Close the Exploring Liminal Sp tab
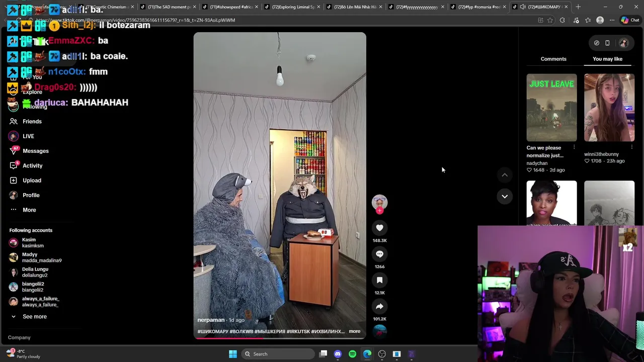Image resolution: width=644 pixels, height=362 pixels. (x=318, y=7)
